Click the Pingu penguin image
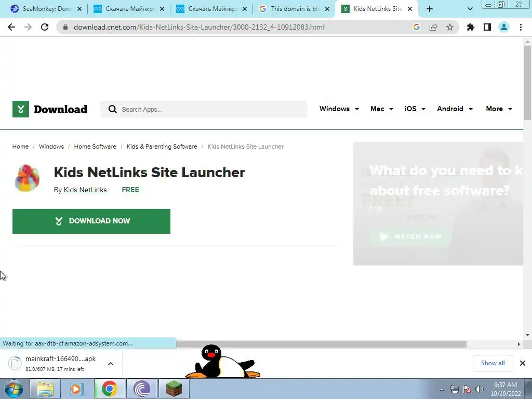532x399 pixels. [x=222, y=362]
